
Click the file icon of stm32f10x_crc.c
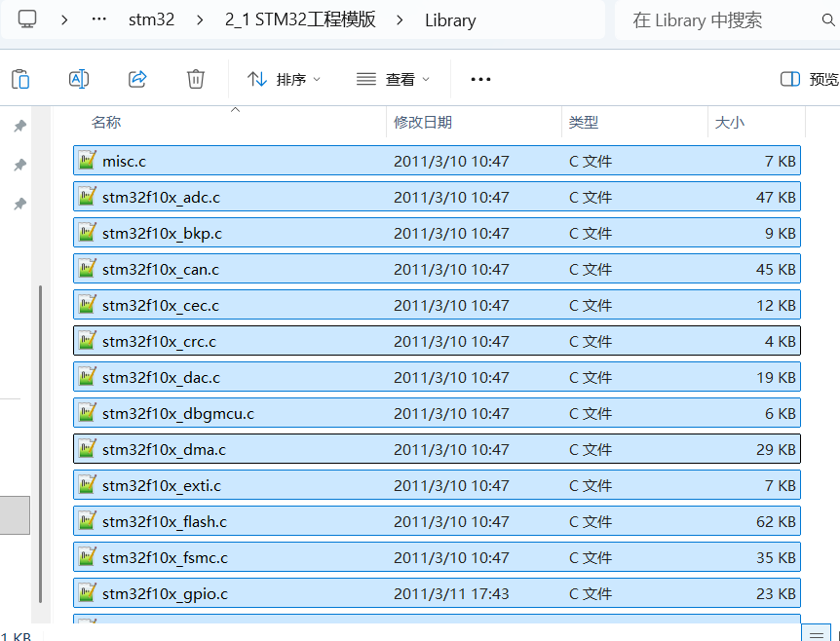tap(87, 341)
